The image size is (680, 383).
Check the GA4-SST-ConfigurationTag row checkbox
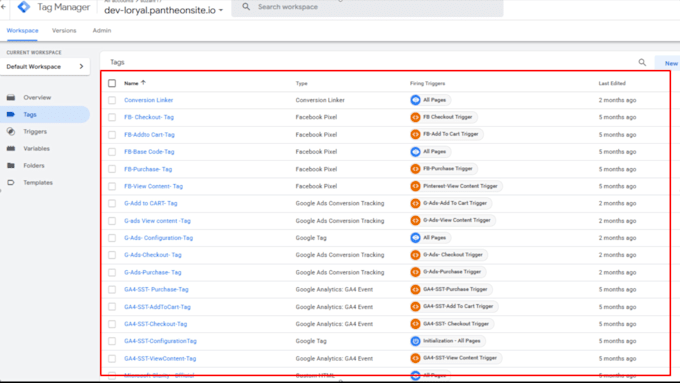point(112,341)
